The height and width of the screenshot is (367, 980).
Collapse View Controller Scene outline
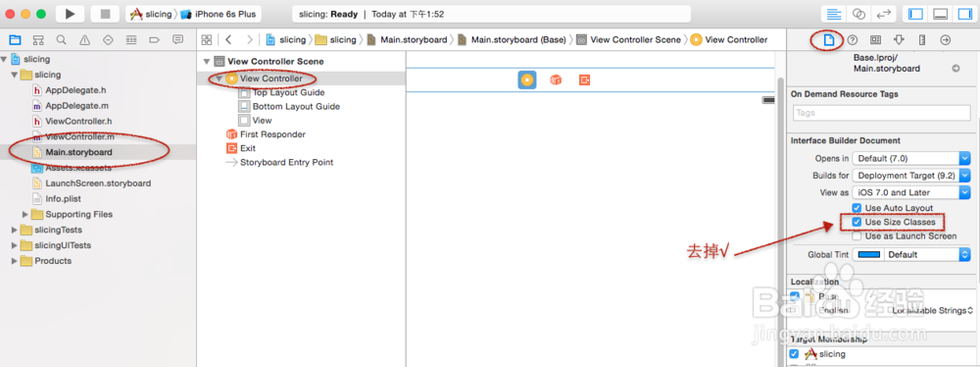206,62
